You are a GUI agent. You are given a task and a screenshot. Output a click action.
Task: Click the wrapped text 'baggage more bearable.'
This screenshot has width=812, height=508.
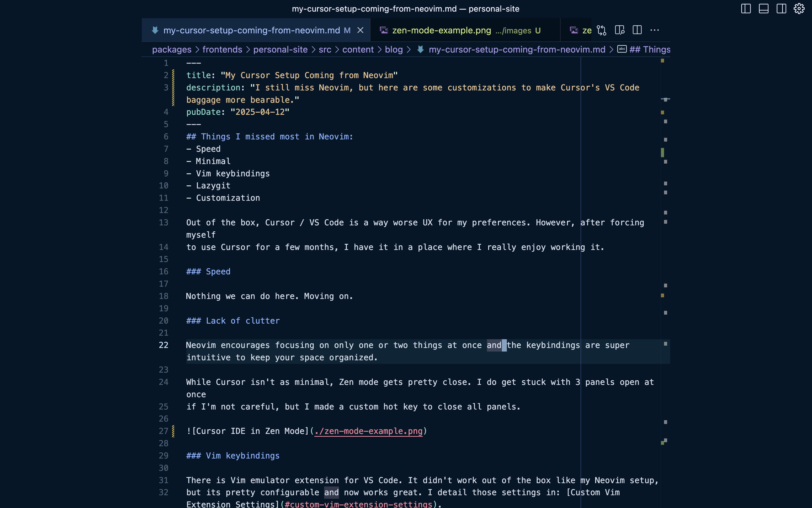(x=243, y=100)
